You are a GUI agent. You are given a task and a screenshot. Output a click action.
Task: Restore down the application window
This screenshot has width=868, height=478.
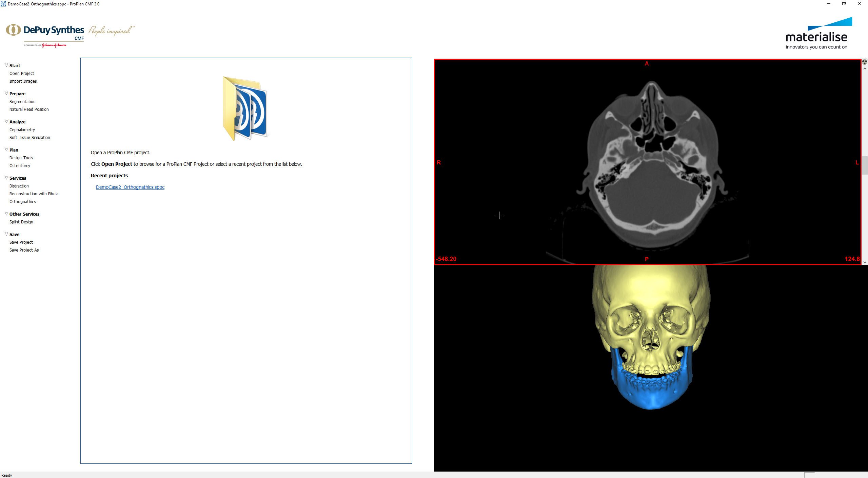pos(844,4)
